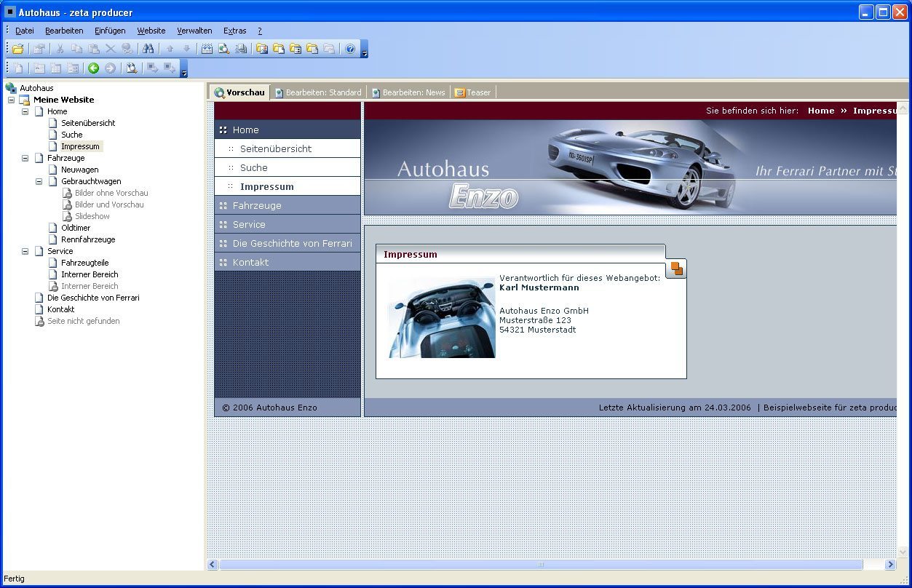The height and width of the screenshot is (588, 912).
Task: Click the horizontal scrollbar thumb
Action: 541,564
